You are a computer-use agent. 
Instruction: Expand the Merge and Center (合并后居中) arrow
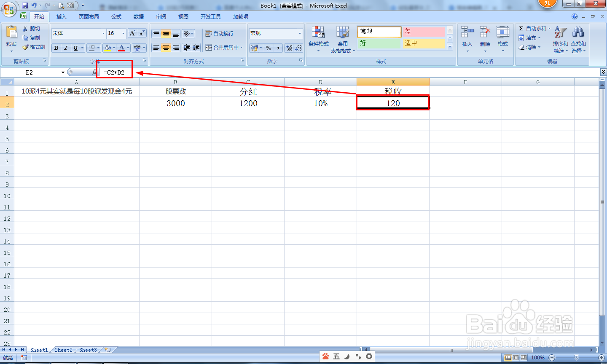[242, 48]
